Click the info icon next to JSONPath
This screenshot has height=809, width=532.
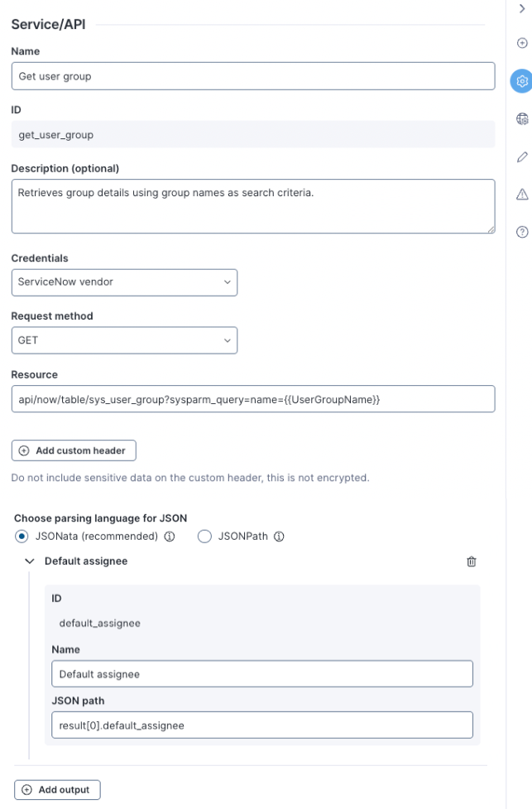coord(279,537)
